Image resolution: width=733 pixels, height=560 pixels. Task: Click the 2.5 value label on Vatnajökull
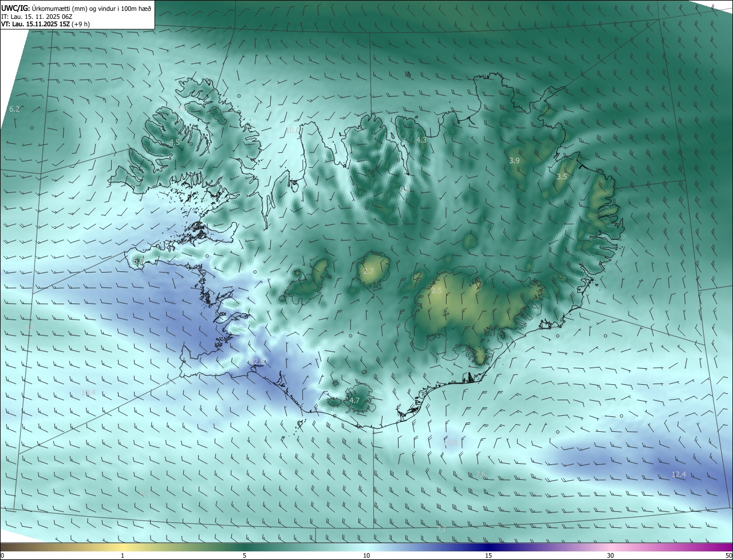pyautogui.click(x=436, y=291)
